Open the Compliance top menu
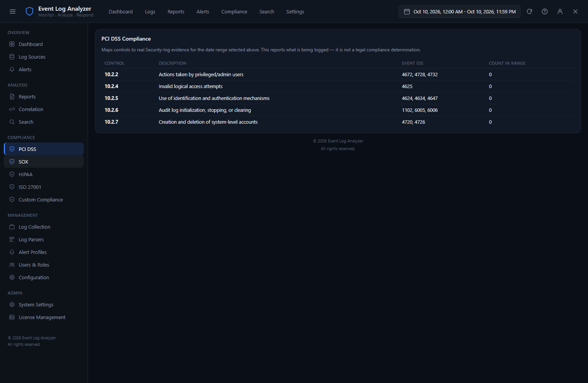The height and width of the screenshot is (383, 588). pos(234,11)
